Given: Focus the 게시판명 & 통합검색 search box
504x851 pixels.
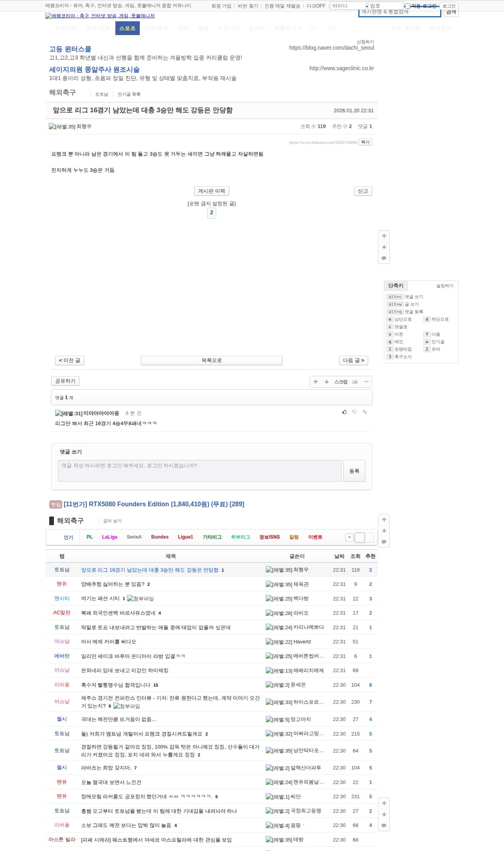Looking at the screenshot, I should pyautogui.click(x=399, y=12).
